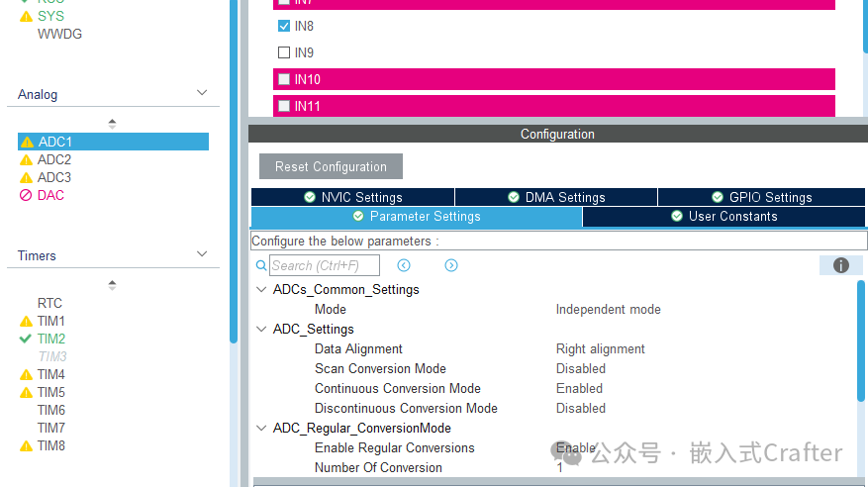Screen dimensions: 868x487
Task: Click the green checkmark beside TIM2
Action: (26, 339)
